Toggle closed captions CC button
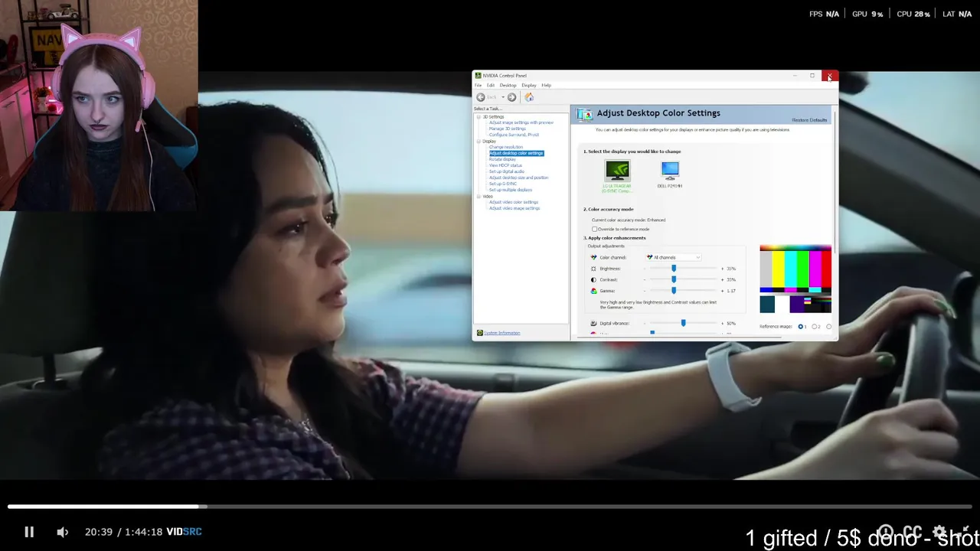 tap(912, 532)
